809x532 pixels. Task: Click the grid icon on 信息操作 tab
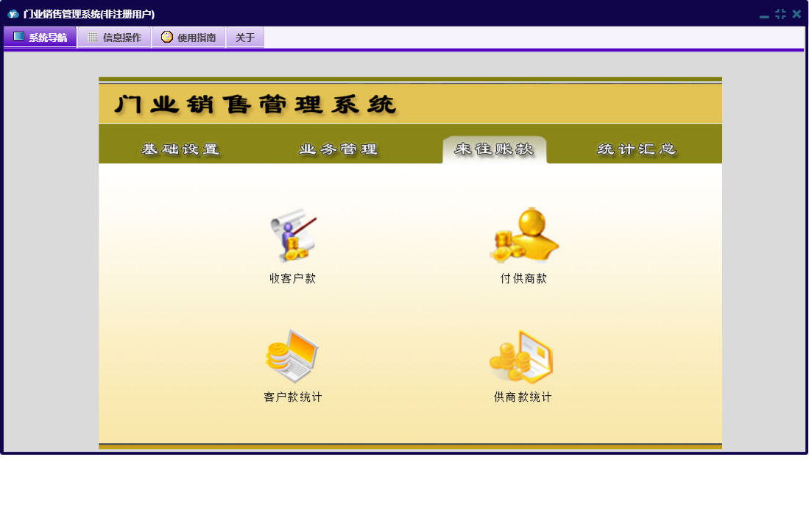(x=93, y=37)
